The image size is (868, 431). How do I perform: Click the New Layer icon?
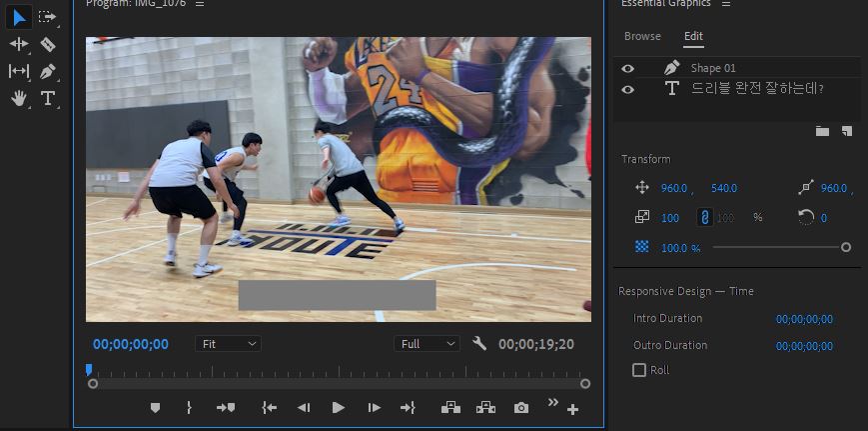point(846,131)
